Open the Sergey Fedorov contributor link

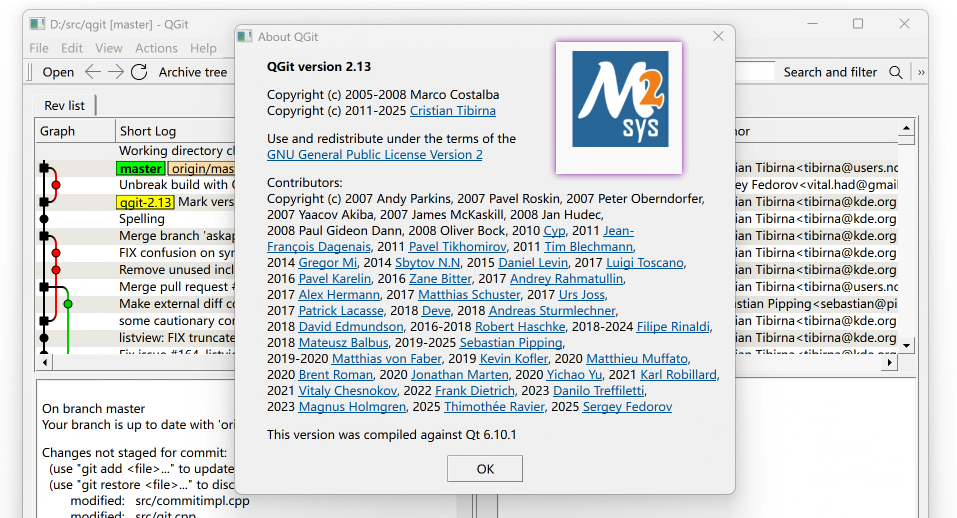[627, 407]
